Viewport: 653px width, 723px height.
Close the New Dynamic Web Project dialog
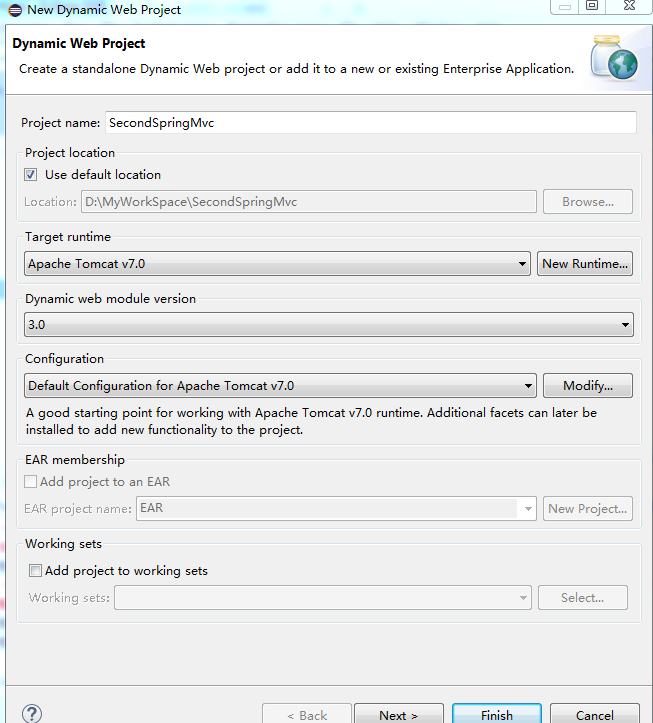(629, 6)
